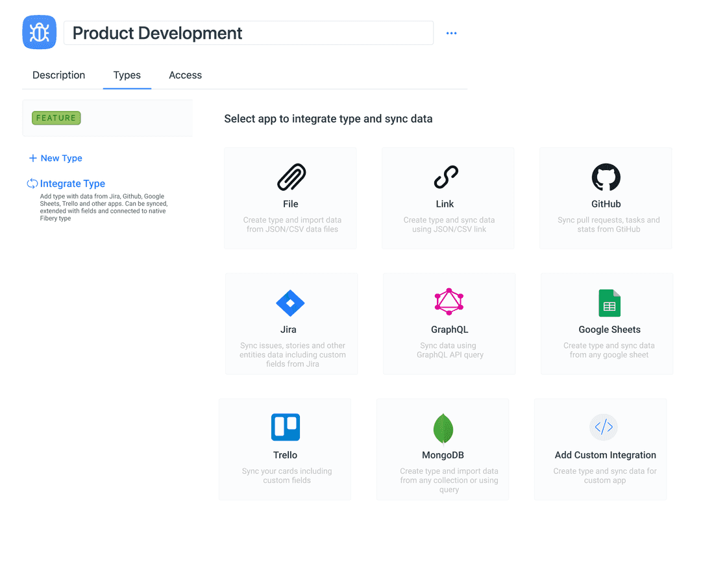Select the Types tab
Image resolution: width=714 pixels, height=588 pixels.
(x=127, y=75)
